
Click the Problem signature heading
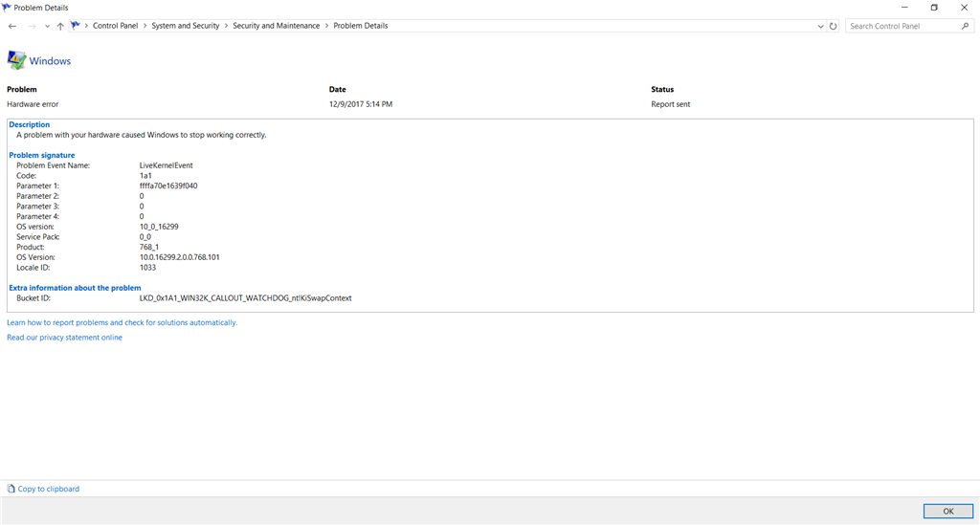[x=42, y=156]
